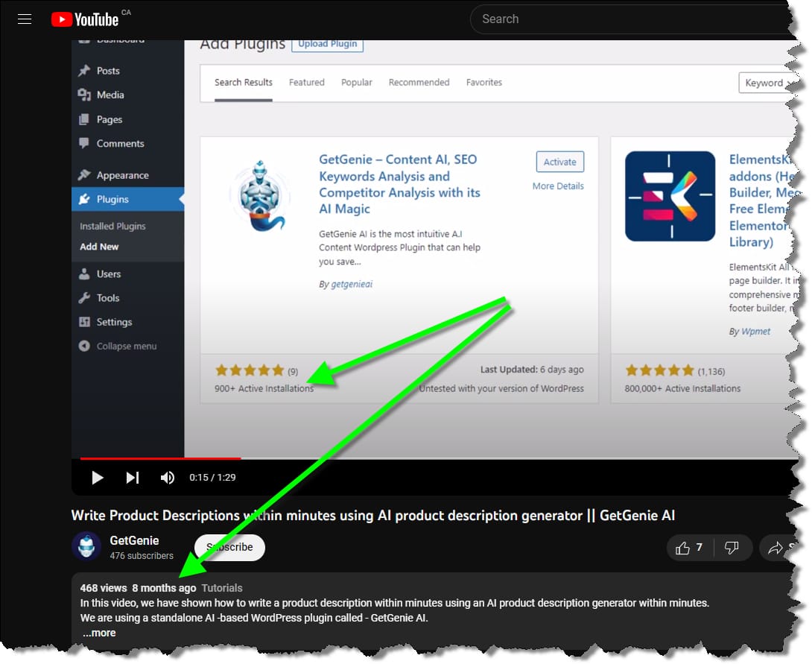Click "900+ Active Installations" text
Screen dimensions: 812x664
click(x=264, y=388)
